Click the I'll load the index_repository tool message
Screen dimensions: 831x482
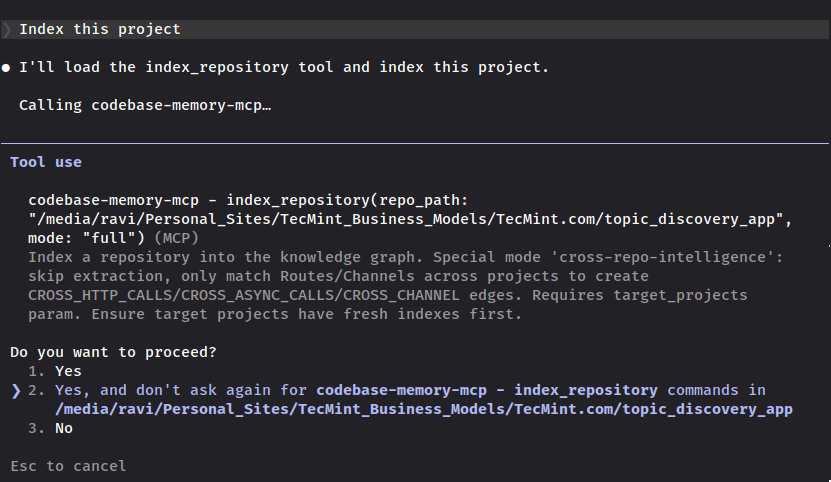(284, 68)
